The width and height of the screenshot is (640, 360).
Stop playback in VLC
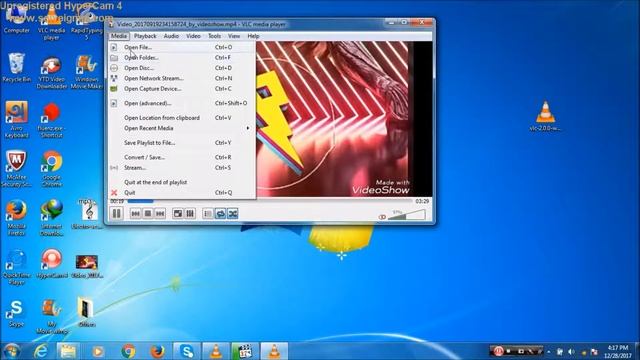pos(148,213)
